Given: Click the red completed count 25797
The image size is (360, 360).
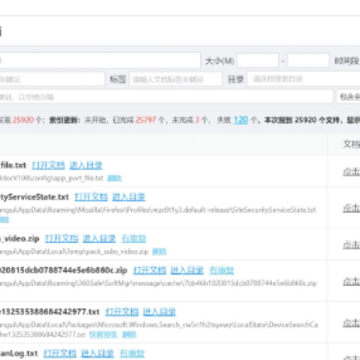Looking at the screenshot, I should click(x=146, y=120).
